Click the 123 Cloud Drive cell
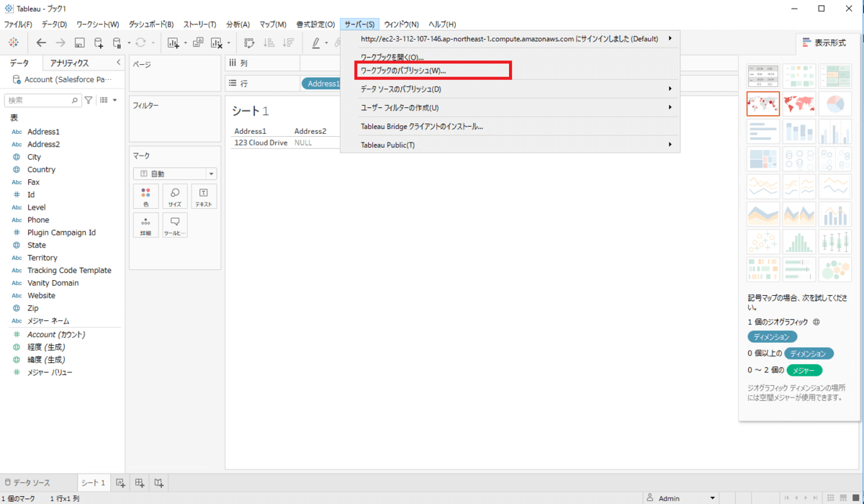This screenshot has height=504, width=864. click(x=261, y=143)
